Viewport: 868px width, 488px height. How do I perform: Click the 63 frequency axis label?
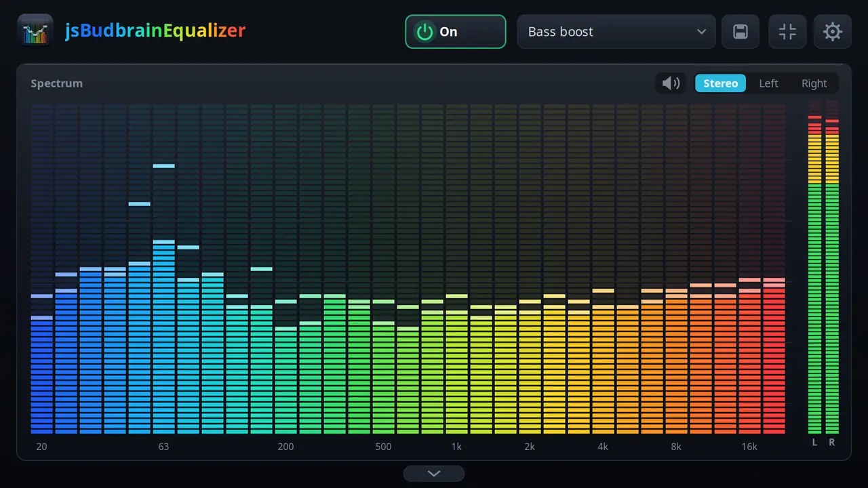[163, 447]
